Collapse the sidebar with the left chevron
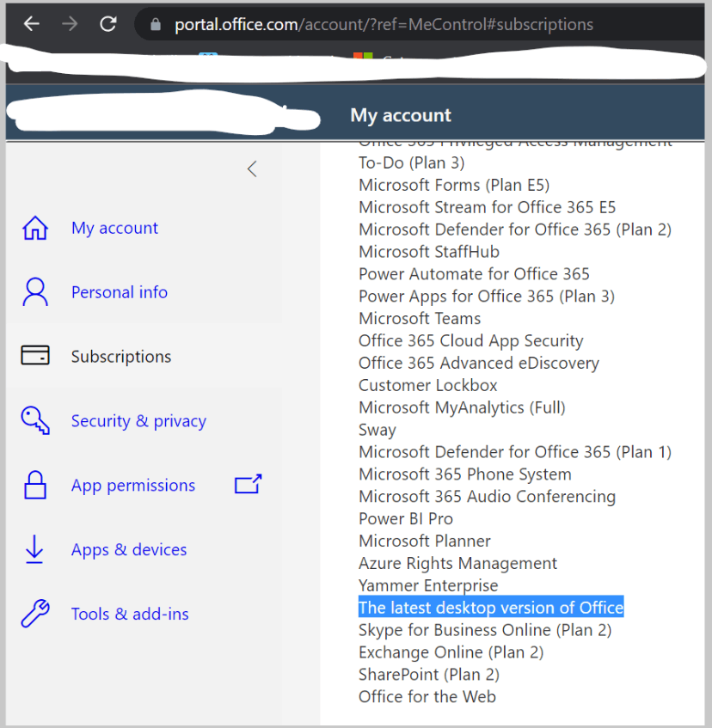 tap(252, 169)
